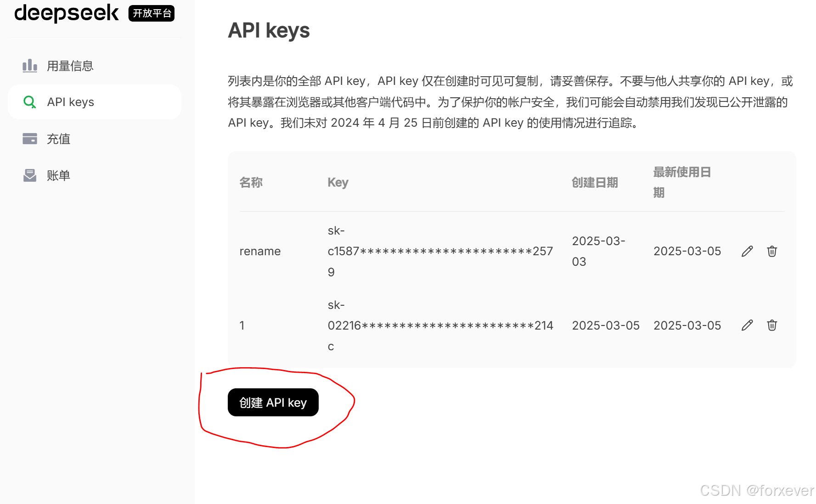Image resolution: width=816 pixels, height=504 pixels.
Task: Click the 最新使用日期 column header
Action: (682, 182)
